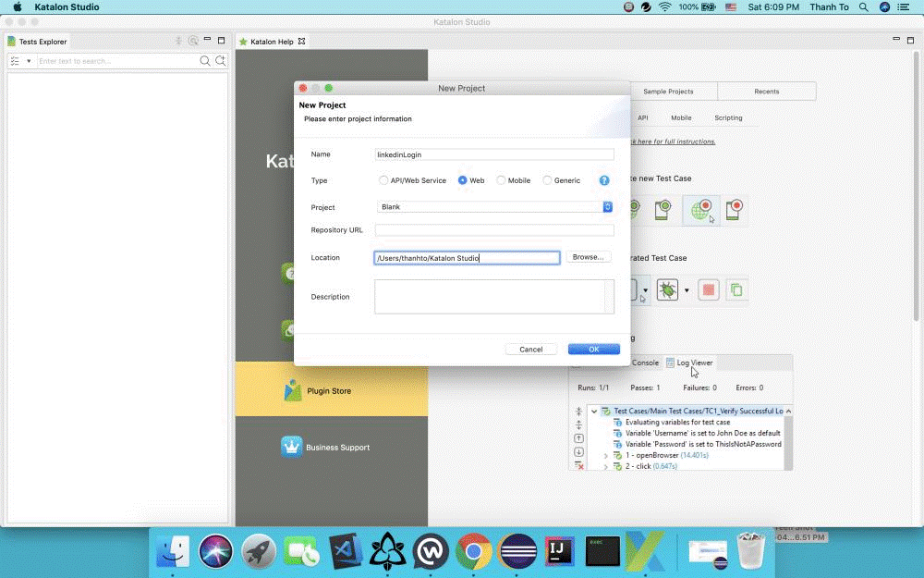Click the collapse all icon in Log Viewer
924x578 pixels.
pos(578,412)
